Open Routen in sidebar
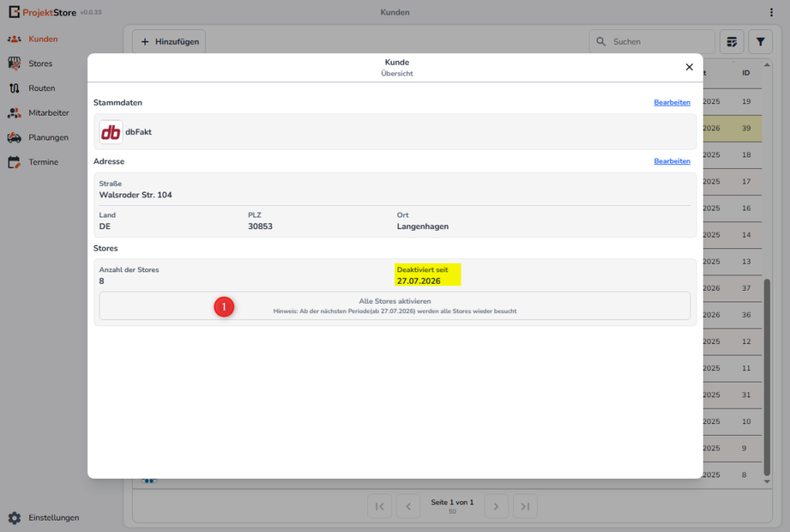790x532 pixels. pyautogui.click(x=14, y=88)
